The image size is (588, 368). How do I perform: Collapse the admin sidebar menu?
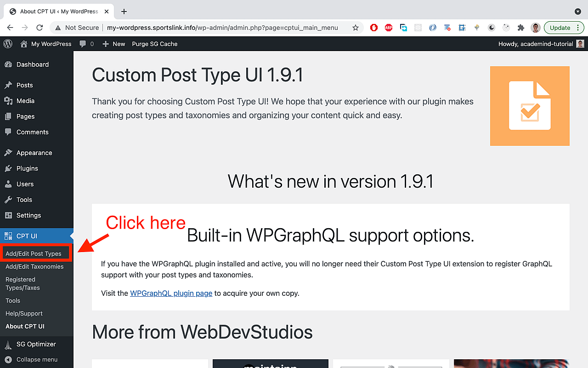31,359
